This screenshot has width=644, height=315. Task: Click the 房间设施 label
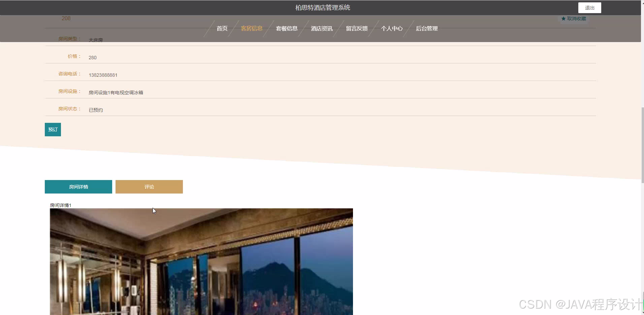click(x=69, y=91)
